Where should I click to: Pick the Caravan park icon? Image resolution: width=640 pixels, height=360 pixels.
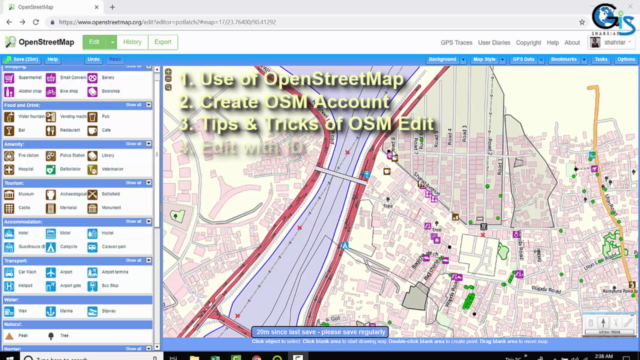tap(93, 247)
